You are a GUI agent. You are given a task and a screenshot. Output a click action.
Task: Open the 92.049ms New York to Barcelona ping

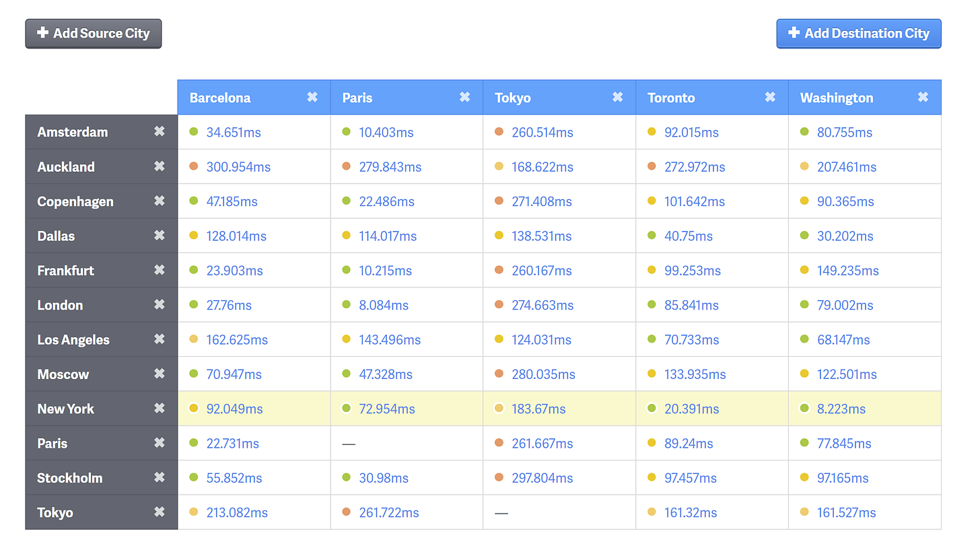pyautogui.click(x=234, y=409)
